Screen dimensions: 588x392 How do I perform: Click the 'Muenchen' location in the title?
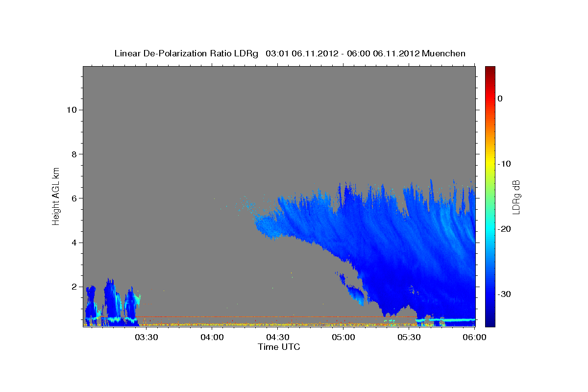coord(444,53)
